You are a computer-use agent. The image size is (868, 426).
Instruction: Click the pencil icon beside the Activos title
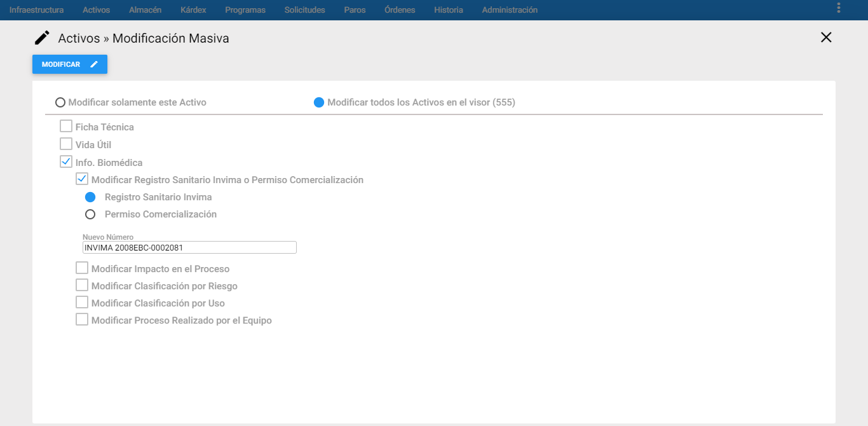click(x=42, y=38)
